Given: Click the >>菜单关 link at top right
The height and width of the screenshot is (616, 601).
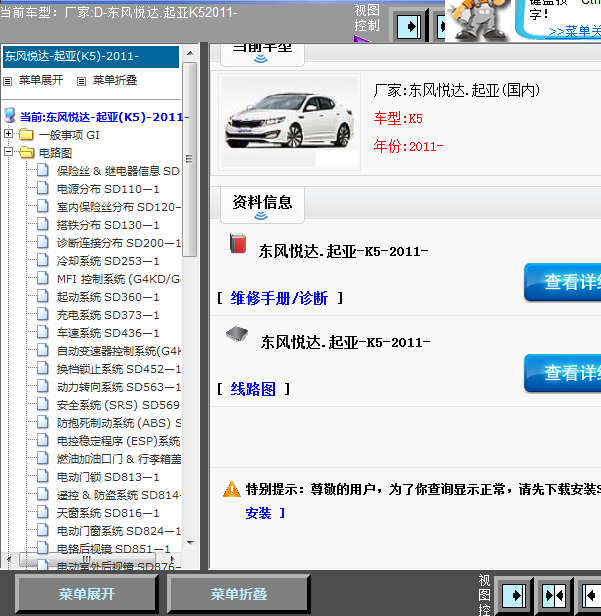Looking at the screenshot, I should coord(575,31).
